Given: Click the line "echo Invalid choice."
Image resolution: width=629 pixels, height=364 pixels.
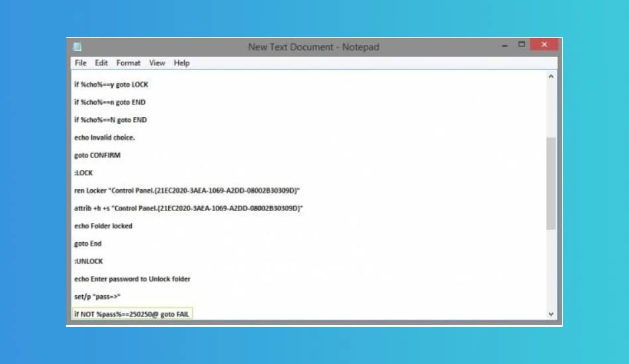Looking at the screenshot, I should click(x=105, y=138).
